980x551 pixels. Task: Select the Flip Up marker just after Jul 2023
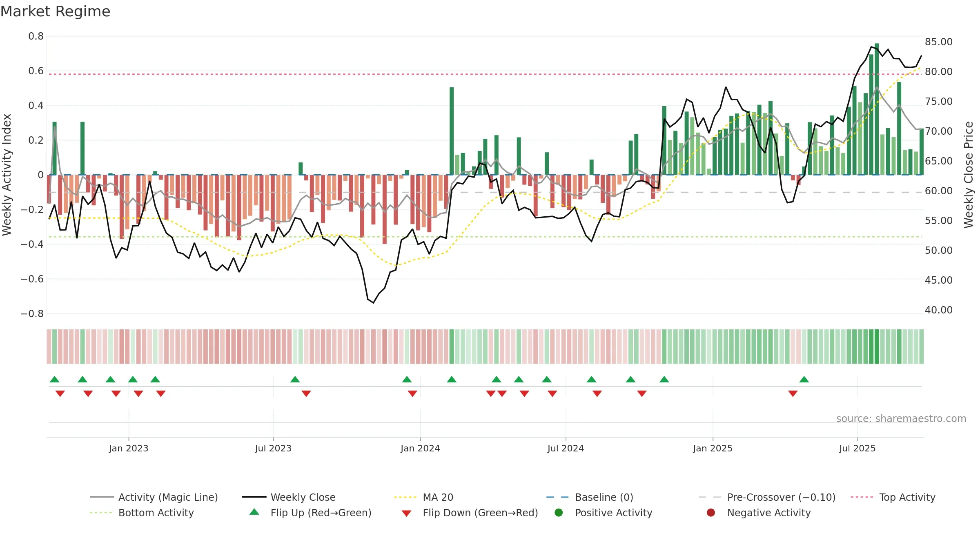pos(295,380)
